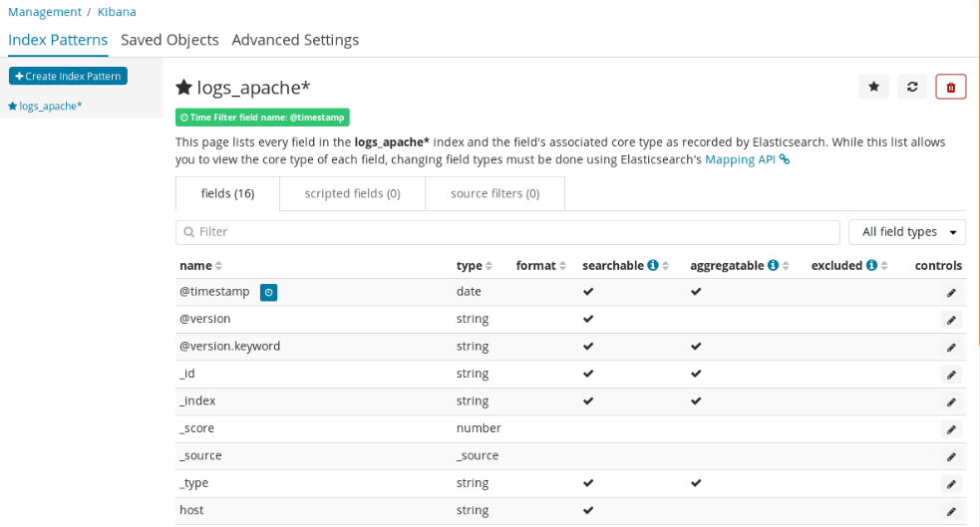This screenshot has width=980, height=527.
Task: Click the Create Index Pattern button
Action: pos(68,77)
